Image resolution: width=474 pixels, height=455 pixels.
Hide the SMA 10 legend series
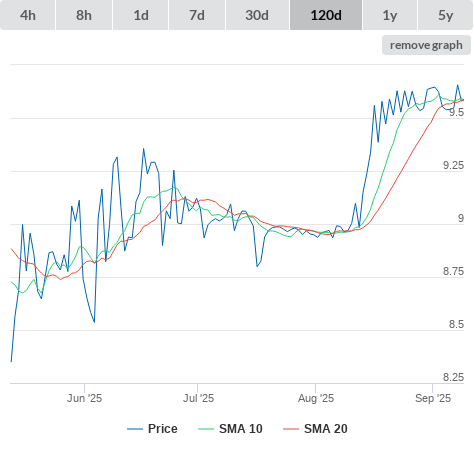[x=241, y=429]
